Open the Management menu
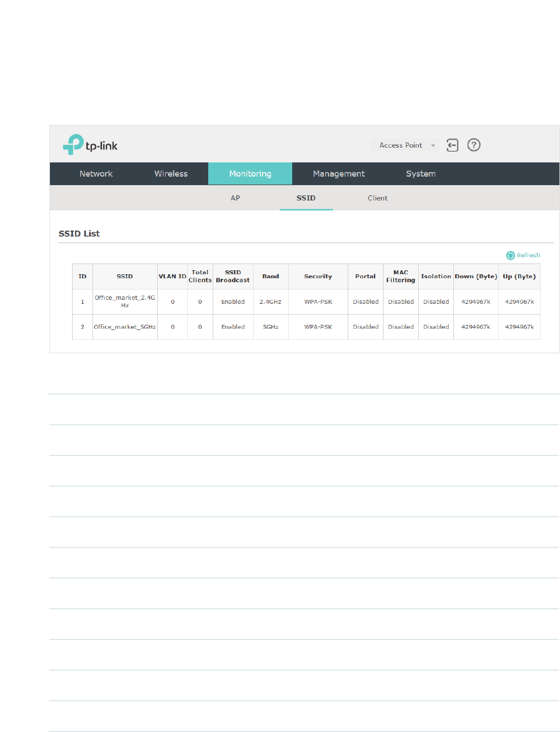The height and width of the screenshot is (732, 560). coord(339,174)
